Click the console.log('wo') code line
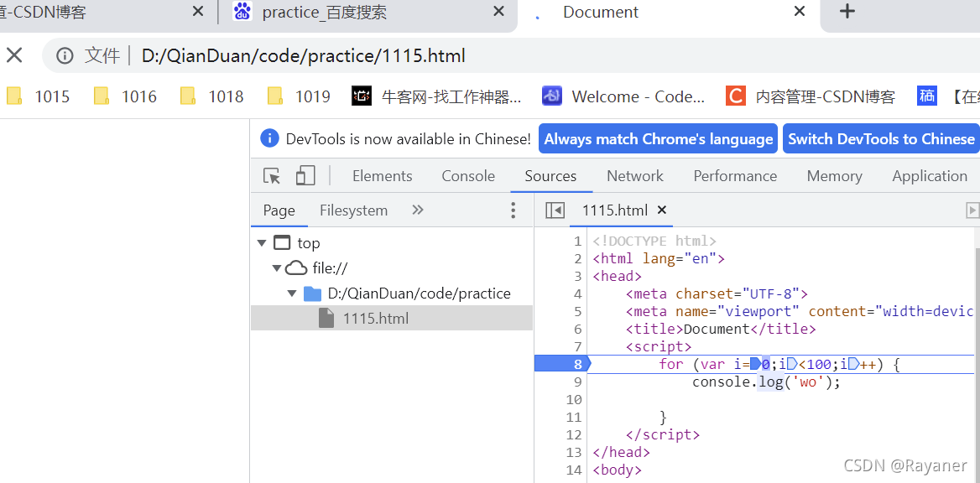Image resolution: width=980 pixels, height=483 pixels. point(766,382)
